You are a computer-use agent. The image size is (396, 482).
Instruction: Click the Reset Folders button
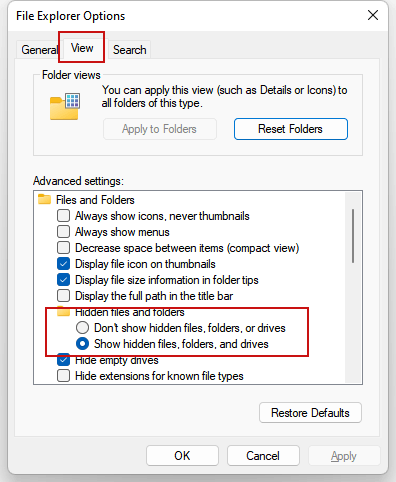[290, 129]
